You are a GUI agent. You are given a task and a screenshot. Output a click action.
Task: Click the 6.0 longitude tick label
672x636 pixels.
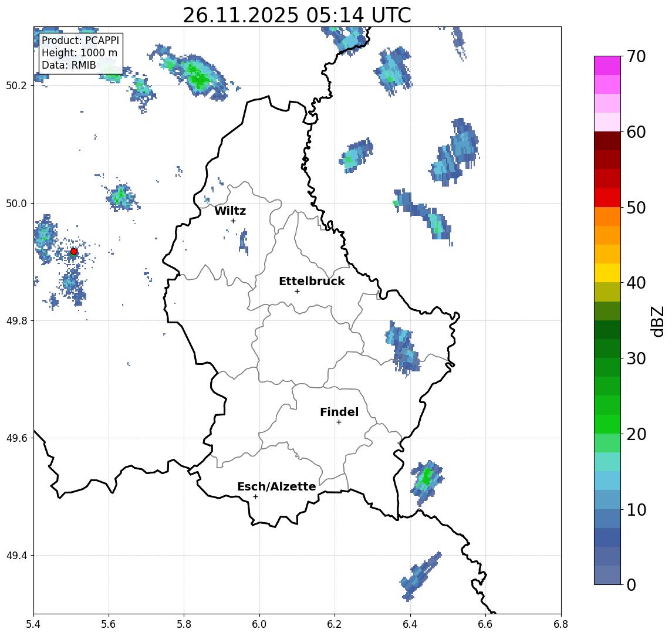[259, 623]
